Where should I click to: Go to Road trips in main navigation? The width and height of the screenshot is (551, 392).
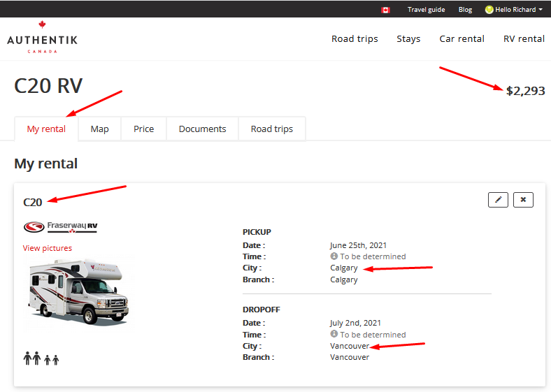(x=355, y=38)
